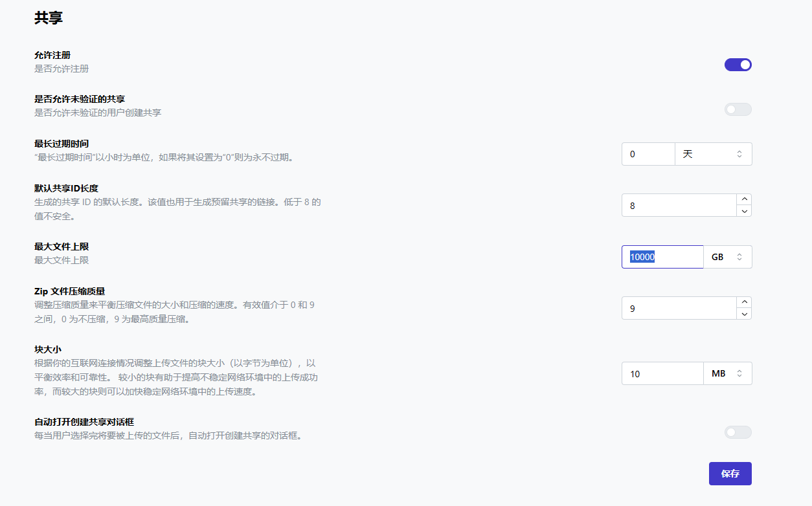Increase Zip 文件压缩质量 with up arrow
The image size is (812, 506).
pos(745,302)
